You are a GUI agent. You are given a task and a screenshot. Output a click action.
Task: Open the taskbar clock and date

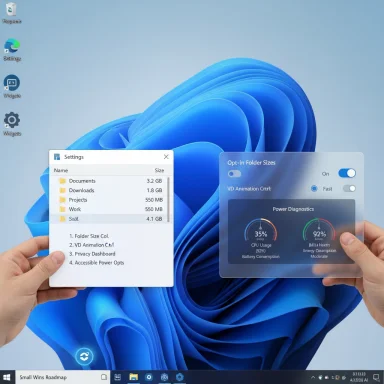tap(359, 377)
